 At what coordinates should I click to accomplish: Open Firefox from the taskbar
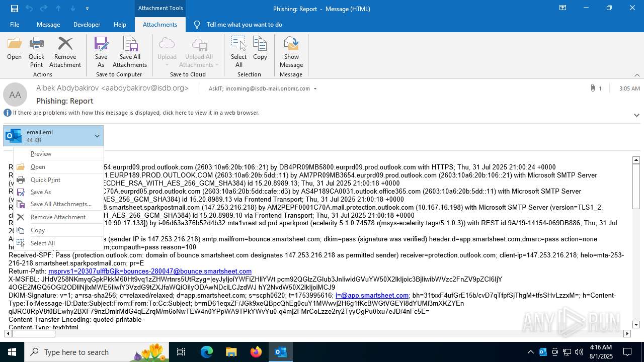click(x=256, y=352)
